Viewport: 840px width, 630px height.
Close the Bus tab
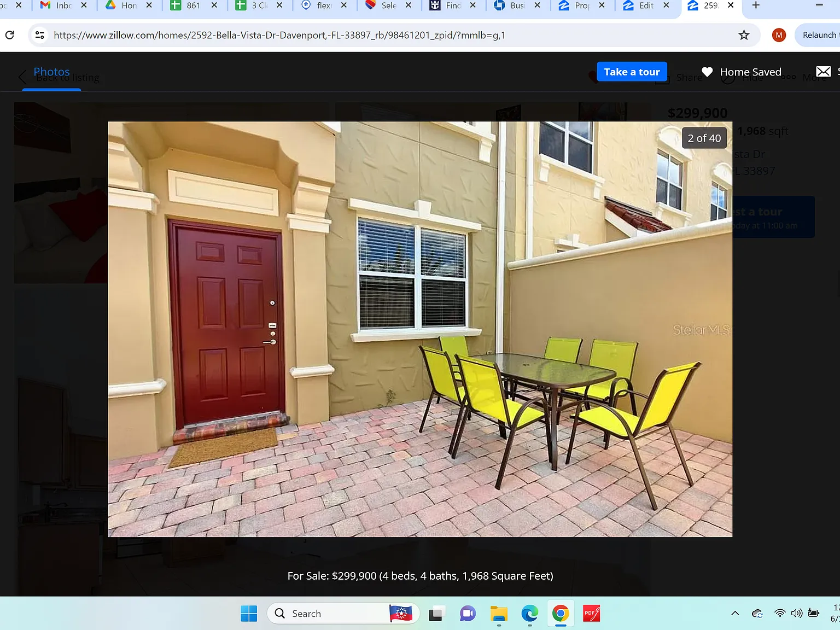(537, 5)
